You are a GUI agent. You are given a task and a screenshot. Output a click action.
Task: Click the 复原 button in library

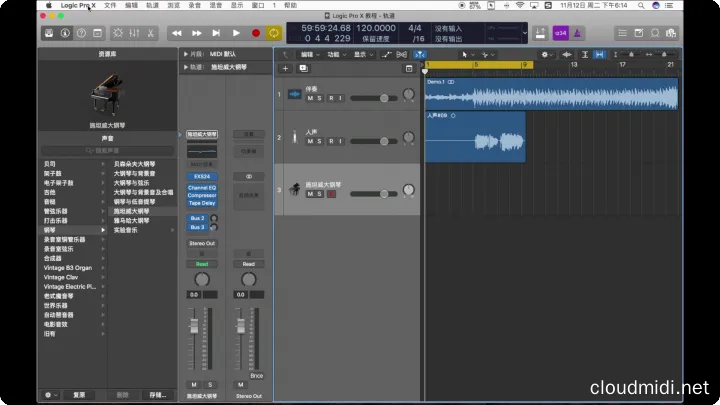79,395
